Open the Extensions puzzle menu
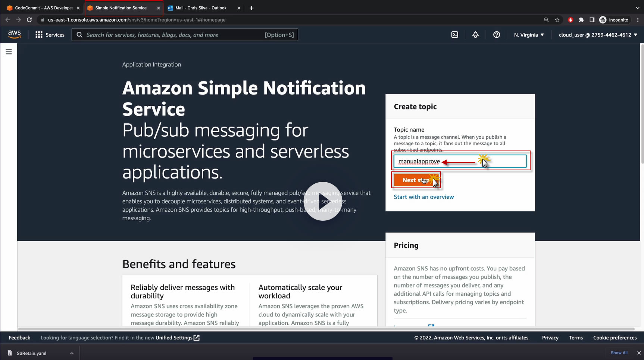 [581, 20]
